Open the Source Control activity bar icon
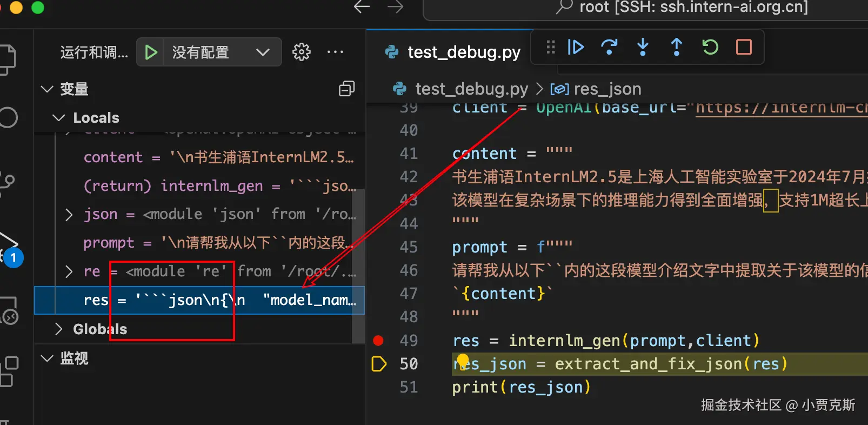This screenshot has height=425, width=868. 8,184
